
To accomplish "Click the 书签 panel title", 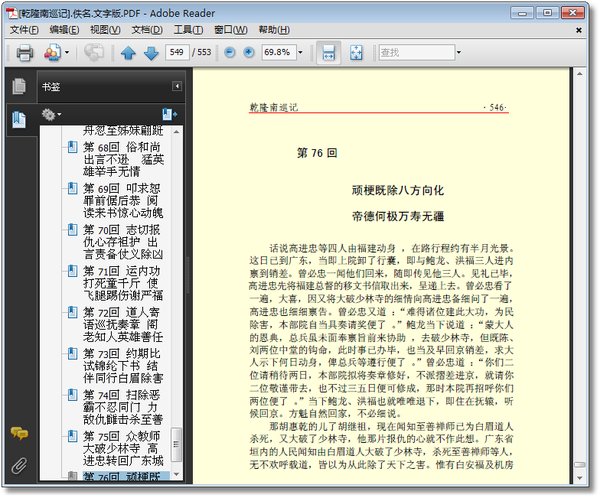I will pos(51,87).
